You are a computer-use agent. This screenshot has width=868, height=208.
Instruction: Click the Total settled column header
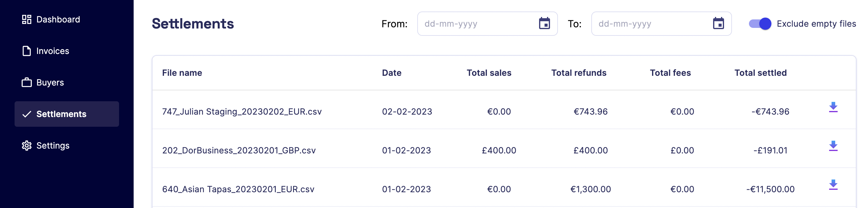760,73
